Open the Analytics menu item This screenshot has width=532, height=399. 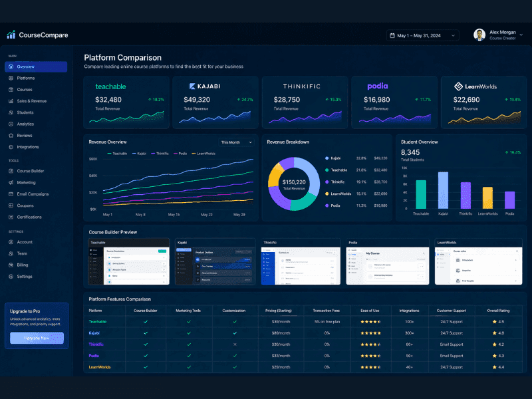(36, 124)
